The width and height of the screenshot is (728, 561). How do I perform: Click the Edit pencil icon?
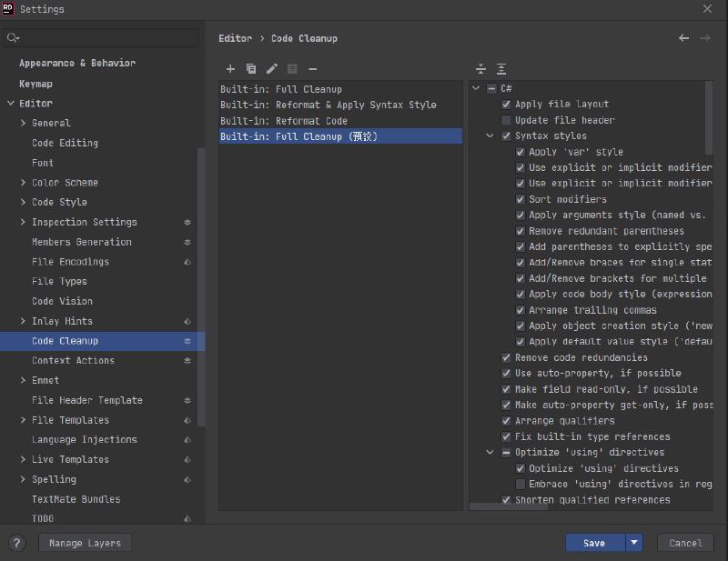[271, 69]
